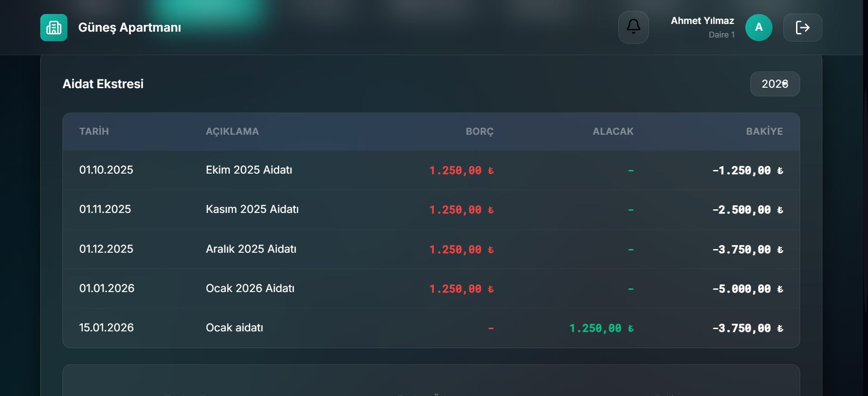
Task: Click the ALACAK column header
Action: click(x=613, y=132)
